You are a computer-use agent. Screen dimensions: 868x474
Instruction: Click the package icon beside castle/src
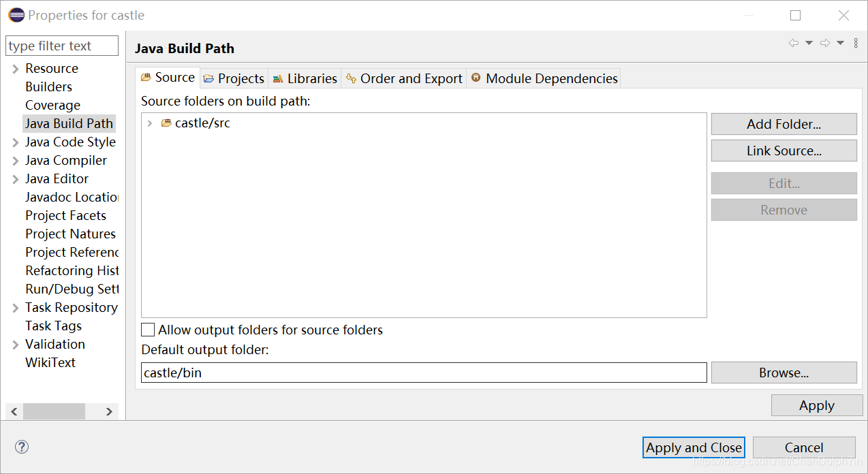[x=166, y=123]
